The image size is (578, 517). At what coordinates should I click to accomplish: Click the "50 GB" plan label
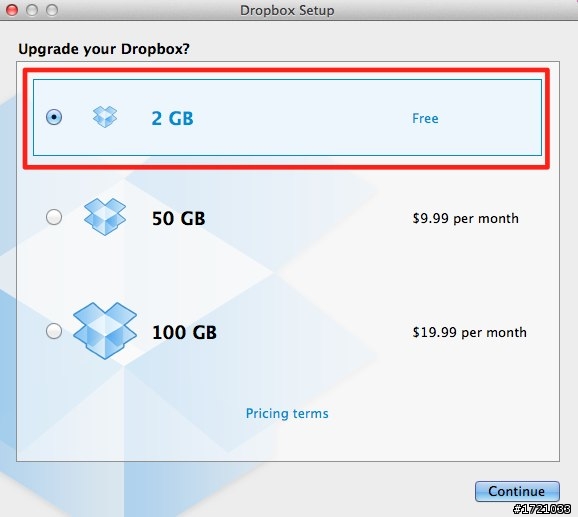point(178,218)
